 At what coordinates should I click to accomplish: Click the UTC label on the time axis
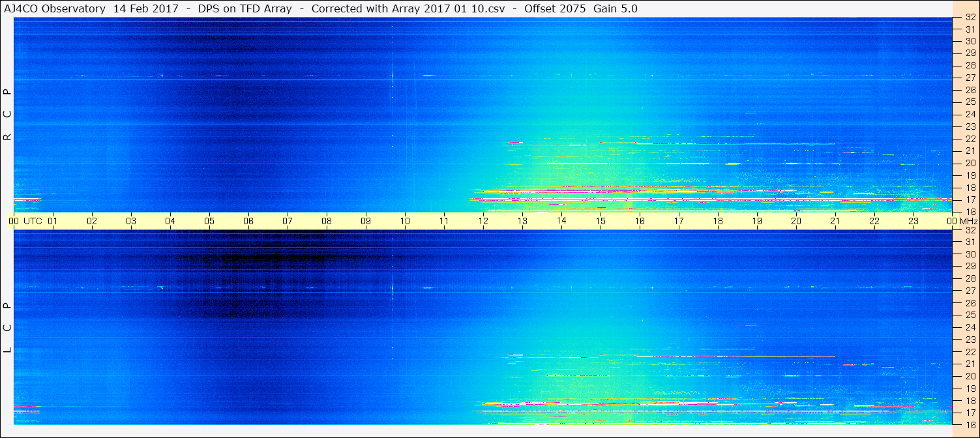33,221
